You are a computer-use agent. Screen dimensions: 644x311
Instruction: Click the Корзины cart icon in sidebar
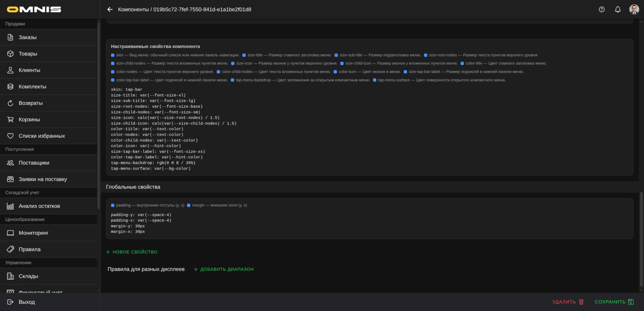point(10,119)
